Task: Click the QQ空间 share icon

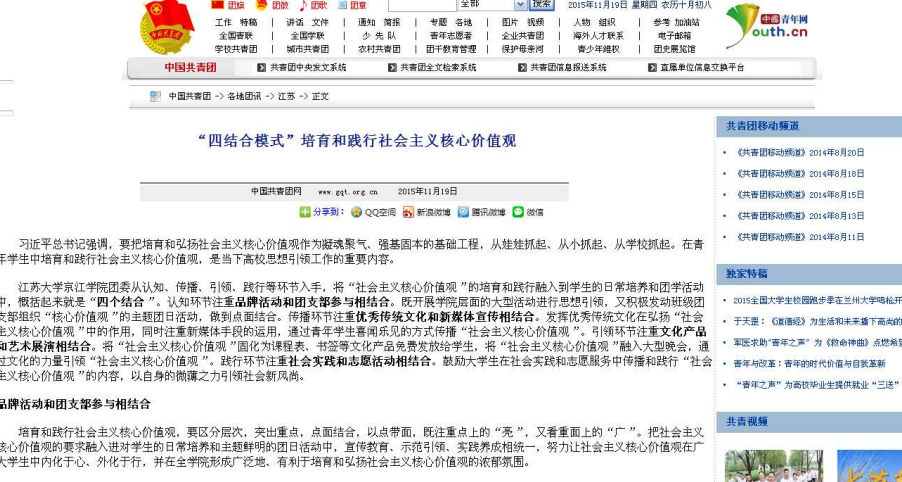Action: click(x=355, y=212)
